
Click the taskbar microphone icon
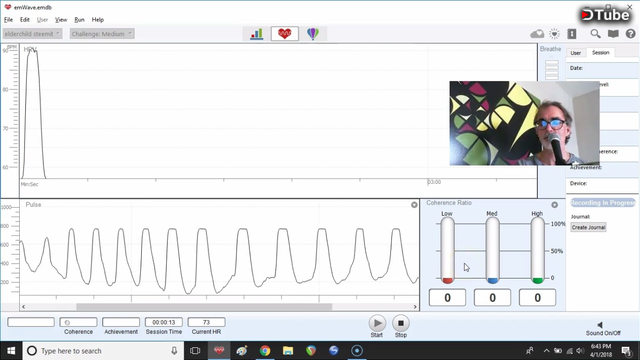coord(174,351)
